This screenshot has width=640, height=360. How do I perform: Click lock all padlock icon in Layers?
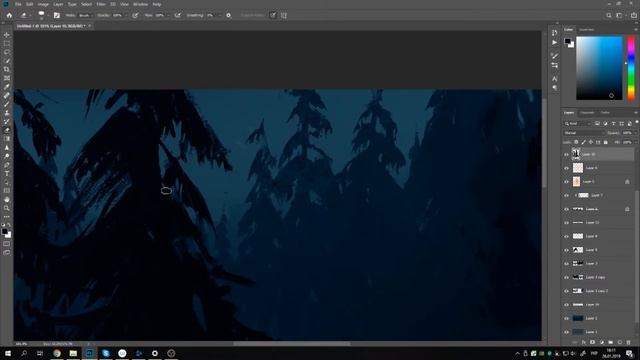(606, 142)
